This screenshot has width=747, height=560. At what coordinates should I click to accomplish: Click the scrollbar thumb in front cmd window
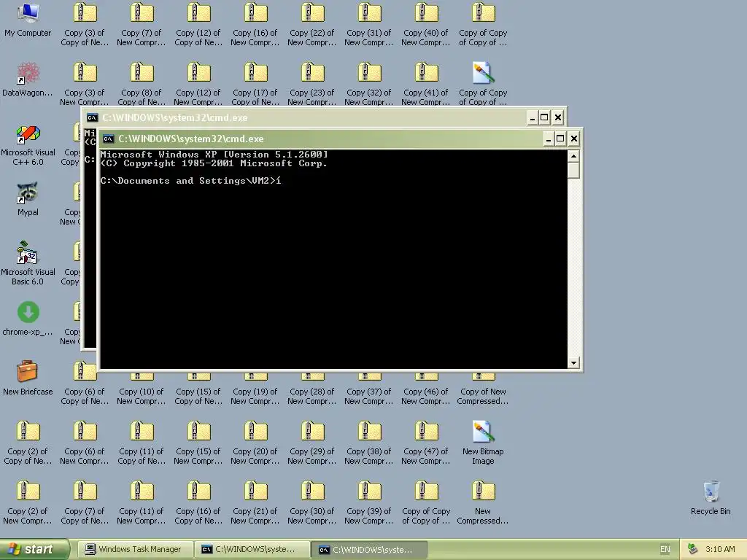(x=573, y=171)
